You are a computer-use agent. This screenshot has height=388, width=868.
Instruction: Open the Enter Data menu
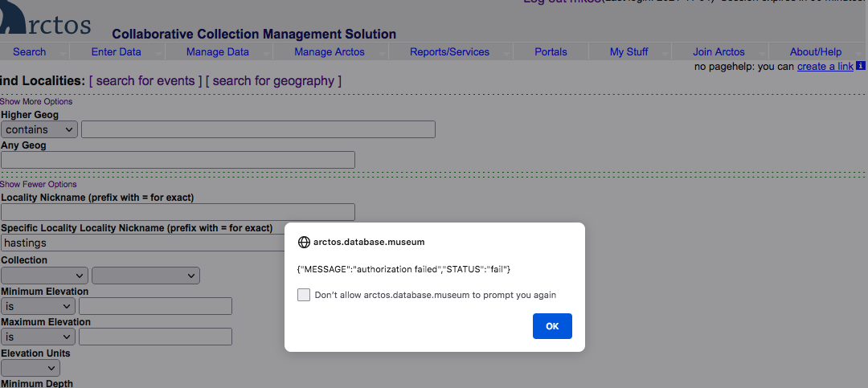pyautogui.click(x=117, y=52)
